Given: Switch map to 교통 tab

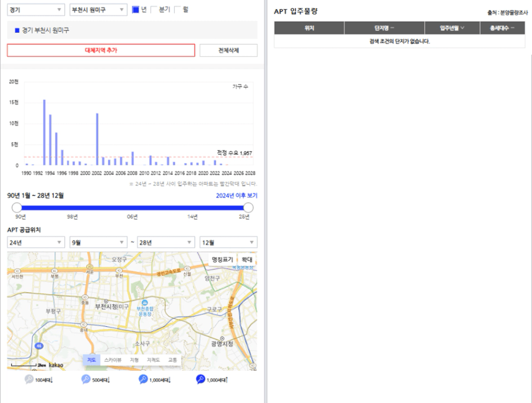Looking at the screenshot, I should [x=172, y=360].
